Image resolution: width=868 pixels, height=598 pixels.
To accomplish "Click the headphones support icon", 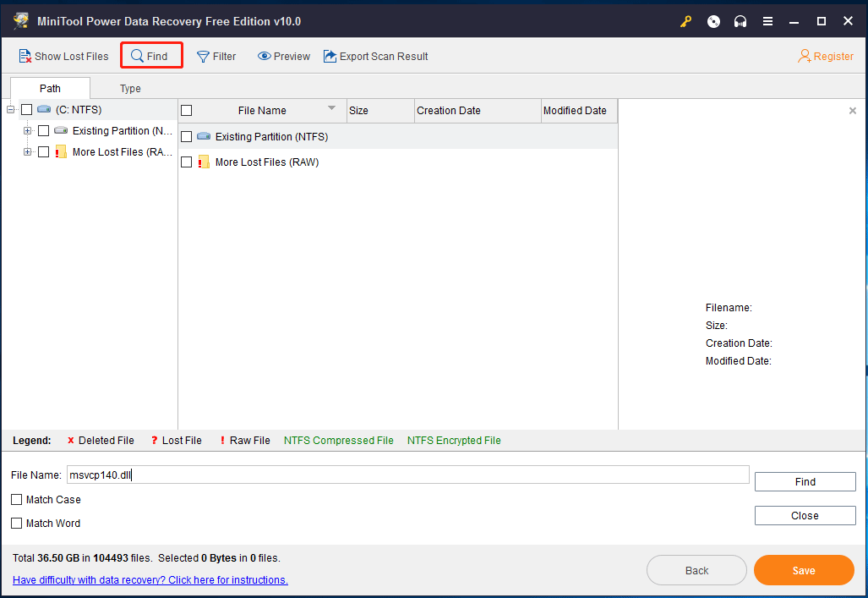I will 740,22.
